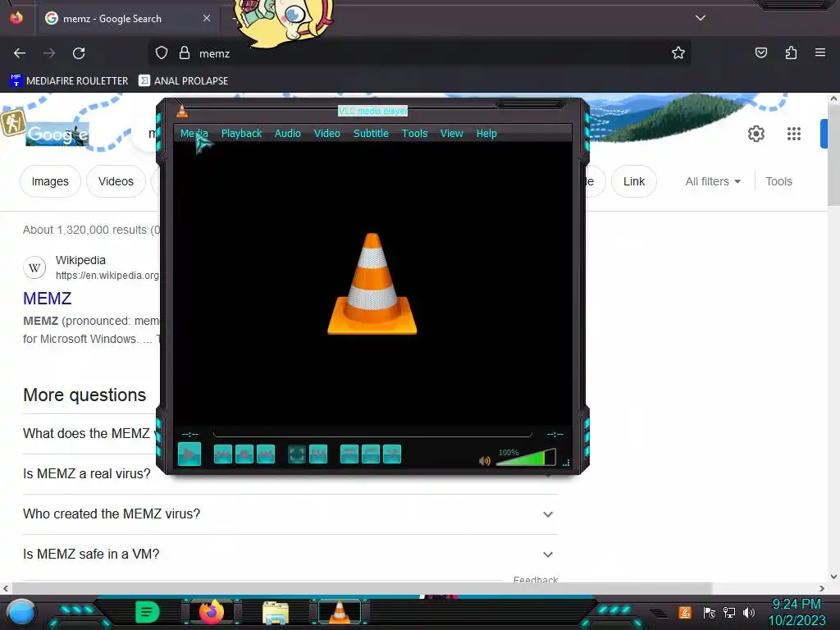The height and width of the screenshot is (630, 840).
Task: Click the VLC seek bar
Action: pos(372,434)
